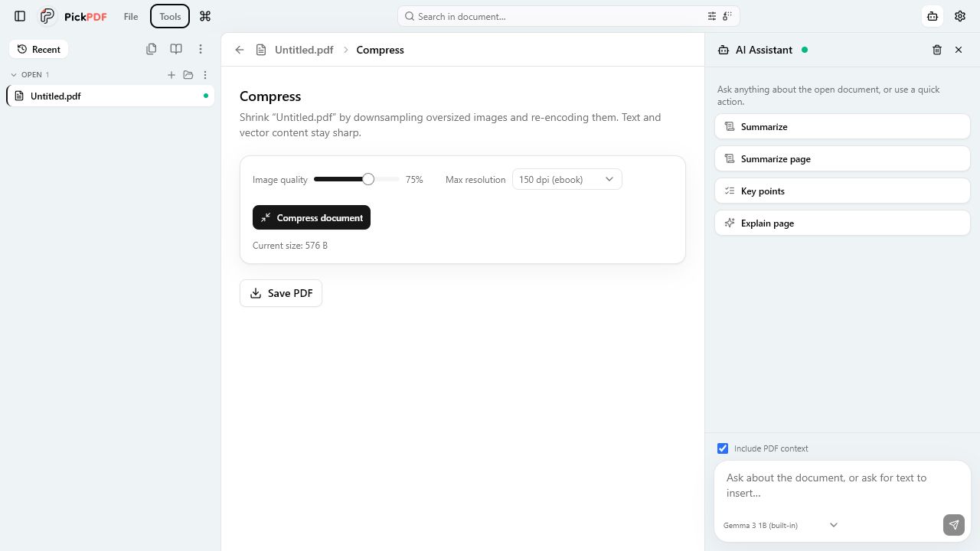Adjust the Image quality slider
Viewport: 980px width, 551px height.
[357, 179]
